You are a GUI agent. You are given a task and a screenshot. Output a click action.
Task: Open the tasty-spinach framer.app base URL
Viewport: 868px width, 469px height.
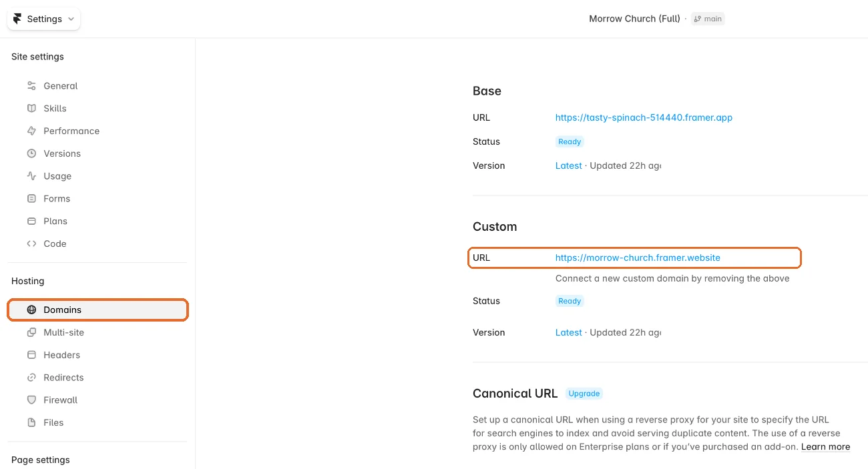(644, 117)
